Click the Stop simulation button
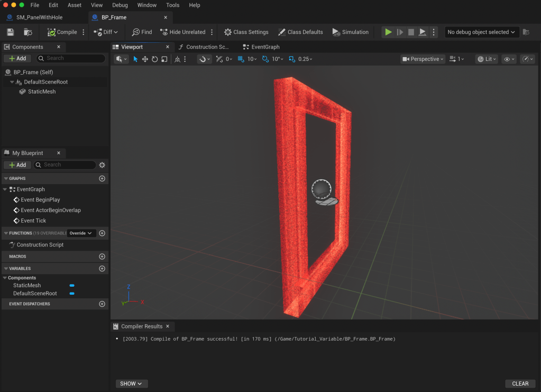 point(411,32)
